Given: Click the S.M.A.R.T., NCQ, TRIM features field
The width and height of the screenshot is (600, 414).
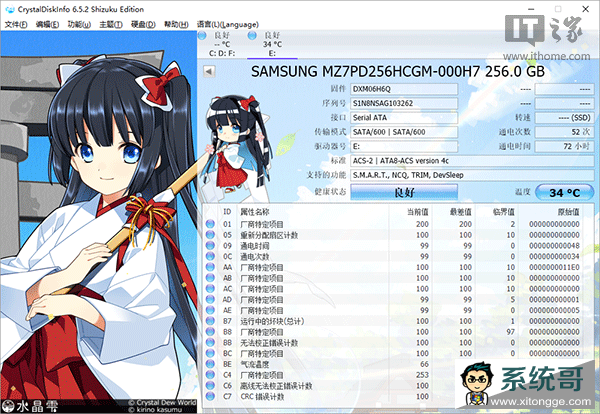Looking at the screenshot, I should click(472, 175).
